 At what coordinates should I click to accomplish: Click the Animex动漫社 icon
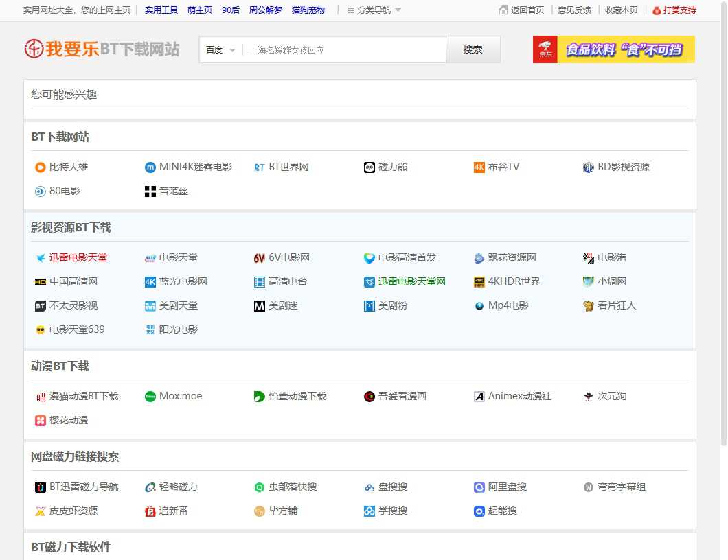coord(479,397)
